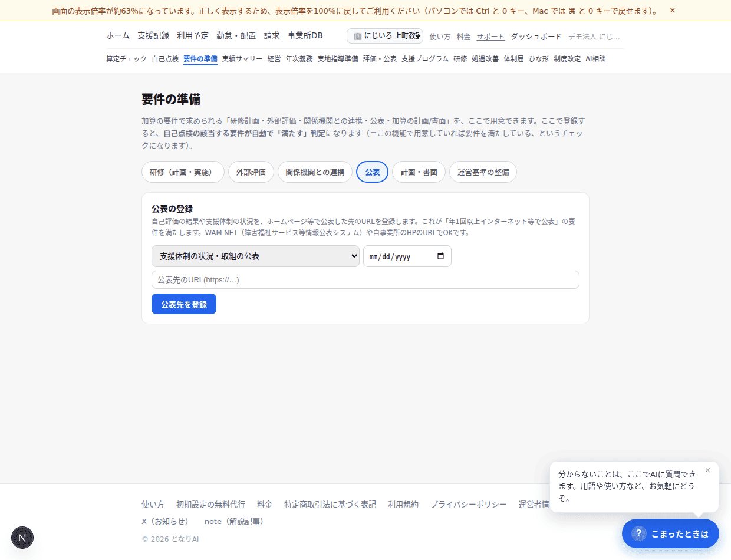The height and width of the screenshot is (560, 731).
Task: Open 事業所DB menu item
Action: point(305,36)
